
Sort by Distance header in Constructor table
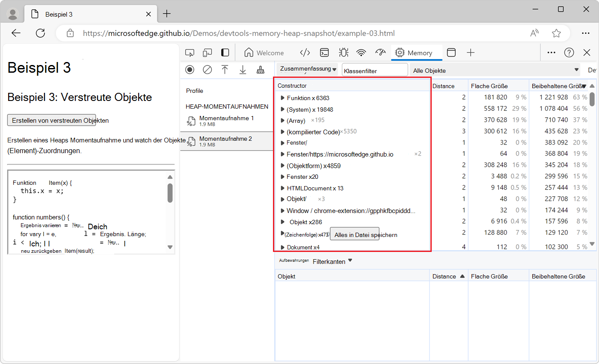tap(448, 86)
